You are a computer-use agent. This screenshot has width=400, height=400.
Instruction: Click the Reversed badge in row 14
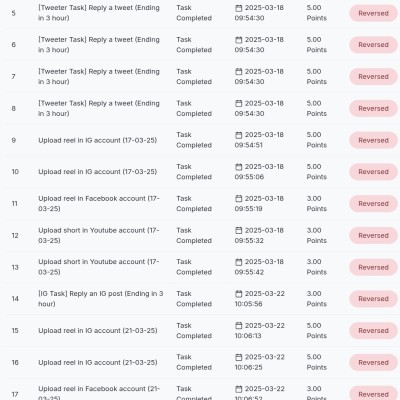pos(373,299)
